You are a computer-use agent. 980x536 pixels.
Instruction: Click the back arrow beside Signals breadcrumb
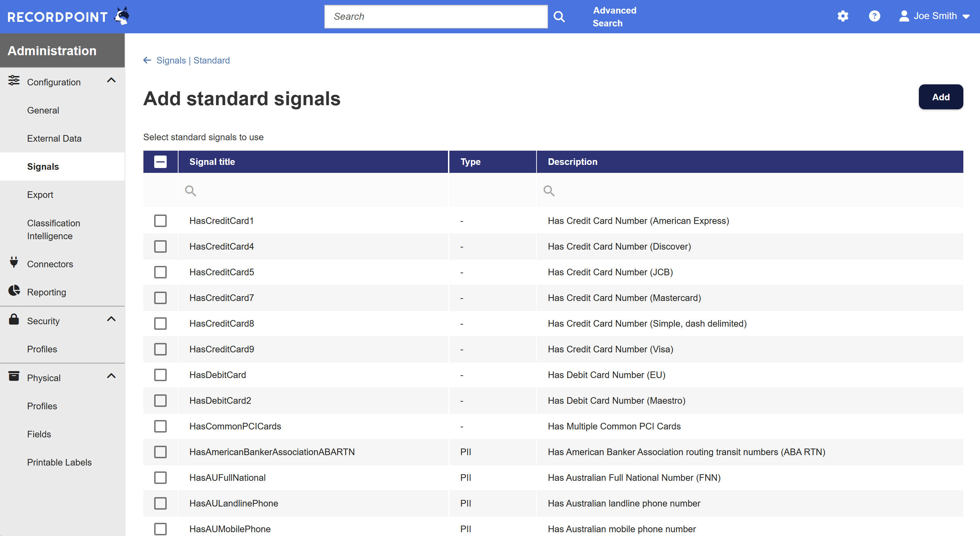[x=147, y=60]
